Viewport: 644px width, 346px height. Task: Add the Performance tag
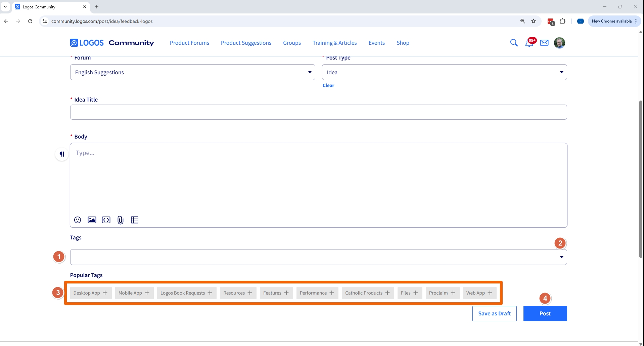[317, 293]
